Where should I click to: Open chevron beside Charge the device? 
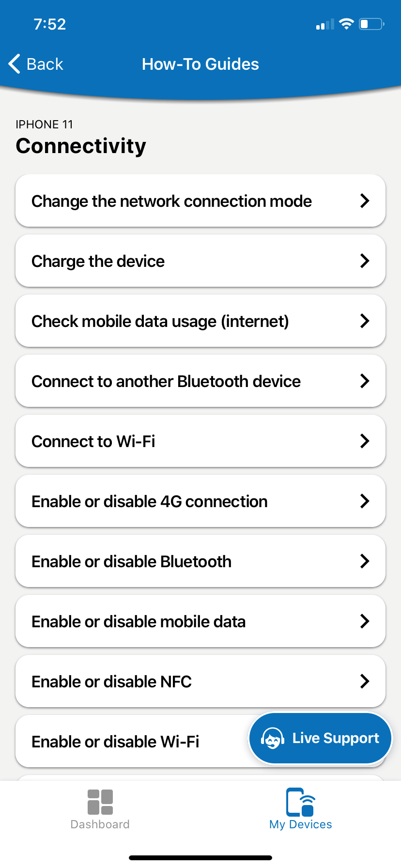click(x=365, y=261)
